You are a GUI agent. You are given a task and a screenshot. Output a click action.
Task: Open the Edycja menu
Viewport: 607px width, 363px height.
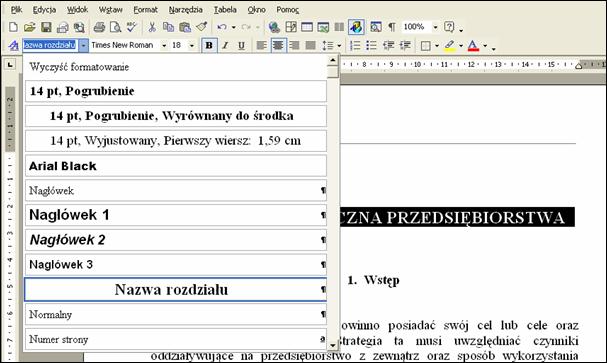pos(45,10)
